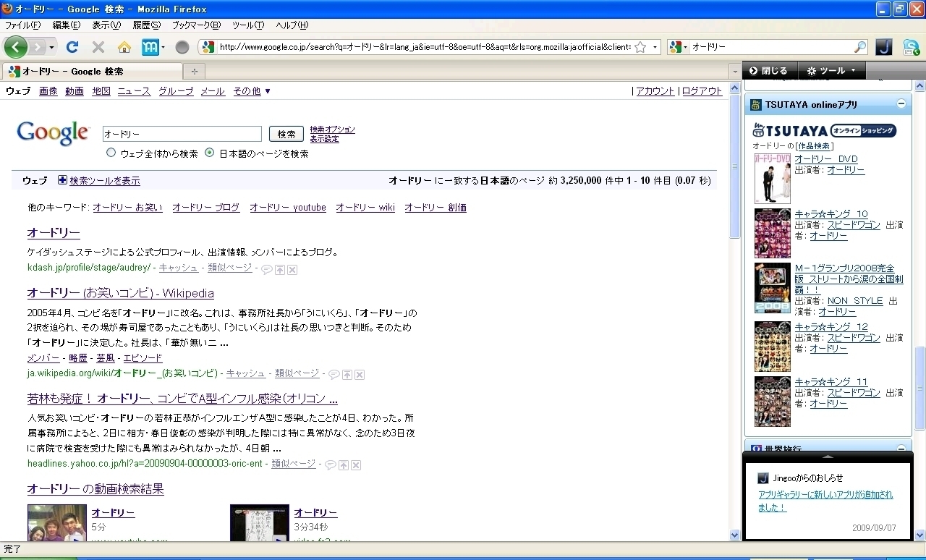Click the comment bubble icon for yahoo headlines result
Screen dimensions: 926x560
[331, 464]
